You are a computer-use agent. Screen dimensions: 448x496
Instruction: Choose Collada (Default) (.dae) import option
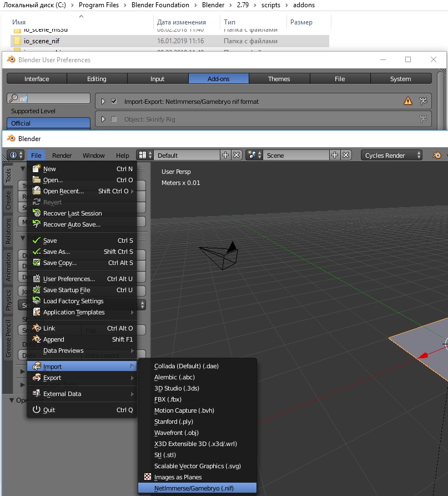pyautogui.click(x=197, y=366)
